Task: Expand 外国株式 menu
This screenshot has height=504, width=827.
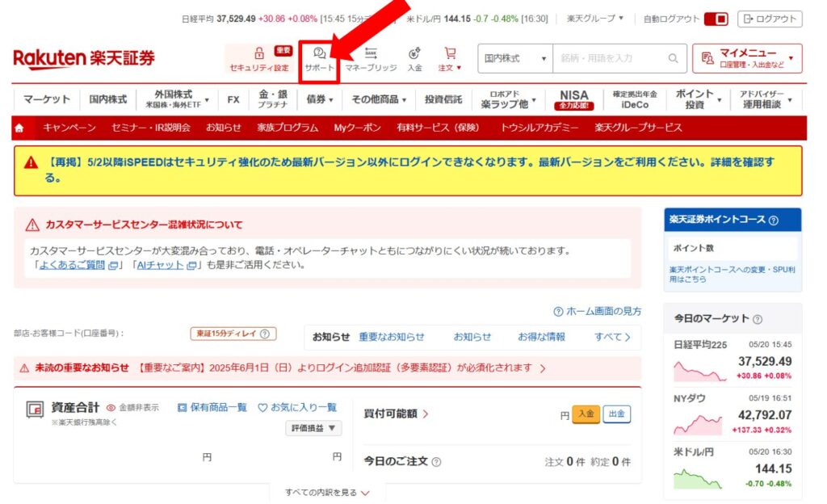Action: pos(177,99)
